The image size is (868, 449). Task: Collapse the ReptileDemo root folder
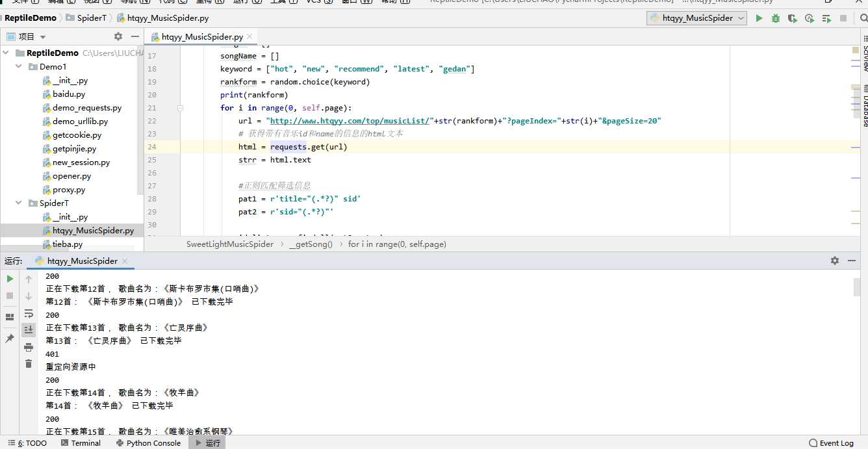pos(6,53)
